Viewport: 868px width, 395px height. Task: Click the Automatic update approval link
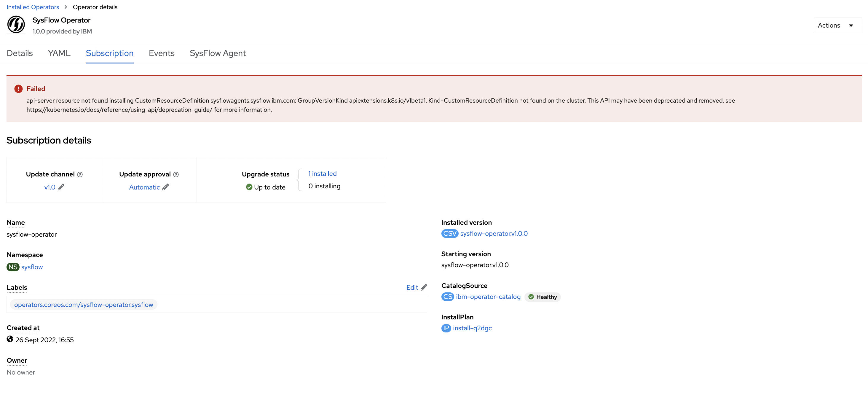click(144, 187)
